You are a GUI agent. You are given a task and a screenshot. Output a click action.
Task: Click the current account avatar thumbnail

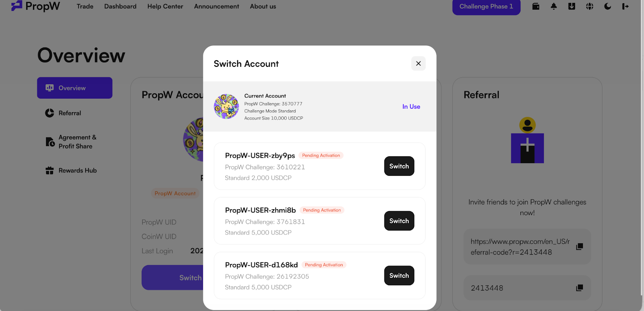[226, 107]
